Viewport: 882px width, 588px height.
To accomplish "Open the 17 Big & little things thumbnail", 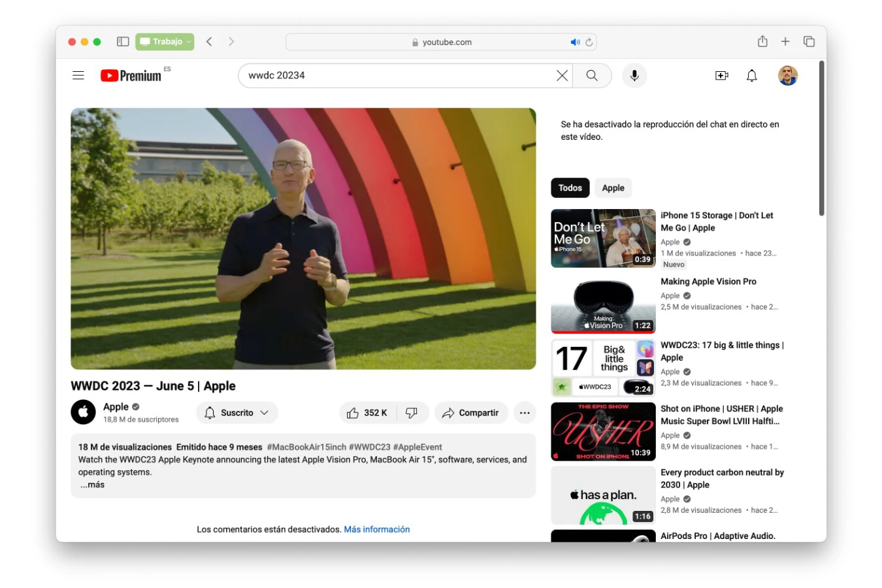I will click(603, 368).
